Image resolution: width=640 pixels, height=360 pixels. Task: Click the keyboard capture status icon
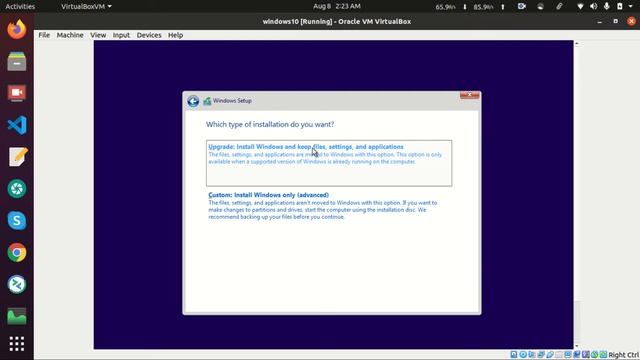click(x=603, y=355)
